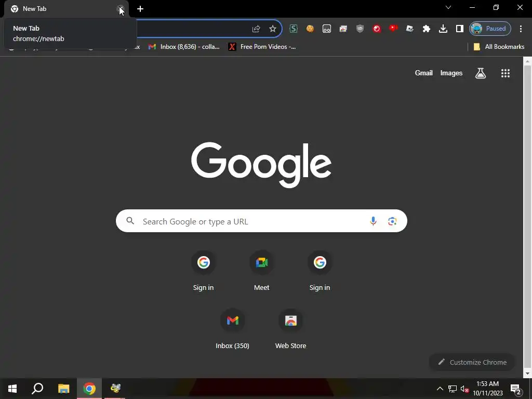532x399 pixels.
Task: Open the clock showing 1:53 AM
Action: point(488,389)
